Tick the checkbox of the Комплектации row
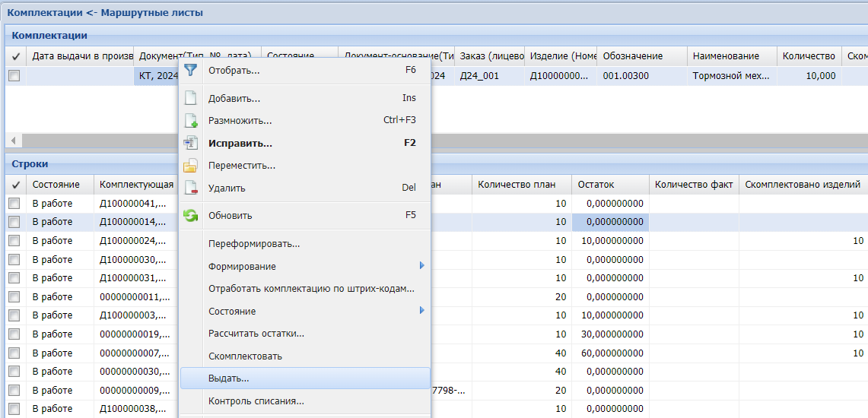Image resolution: width=868 pixels, height=418 pixels. coord(14,76)
